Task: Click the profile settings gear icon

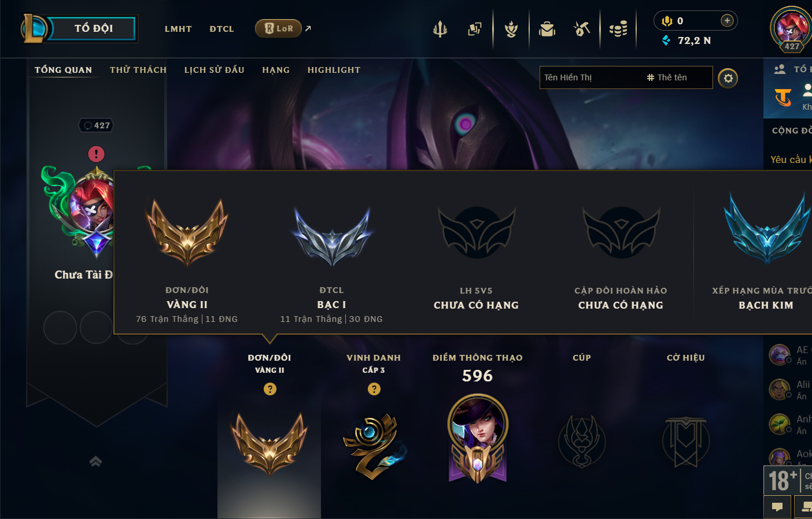Action: pyautogui.click(x=728, y=78)
